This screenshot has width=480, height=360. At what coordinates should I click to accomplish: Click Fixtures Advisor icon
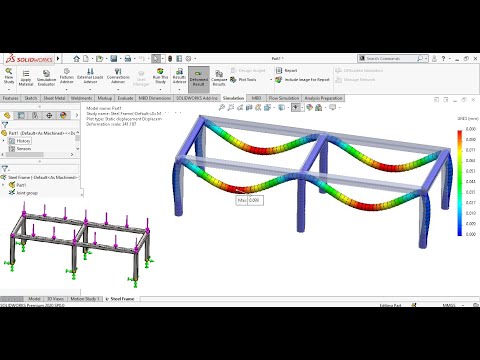click(x=67, y=76)
